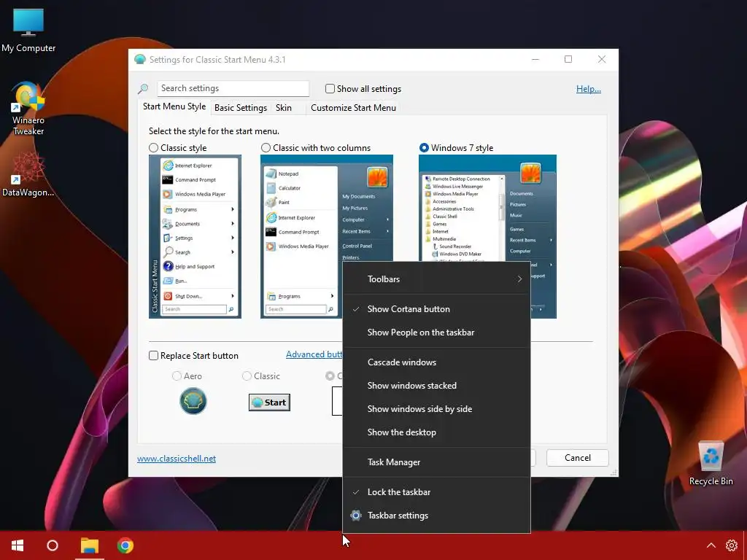
Task: Click the Windows 7 style preview image
Action: pyautogui.click(x=487, y=208)
